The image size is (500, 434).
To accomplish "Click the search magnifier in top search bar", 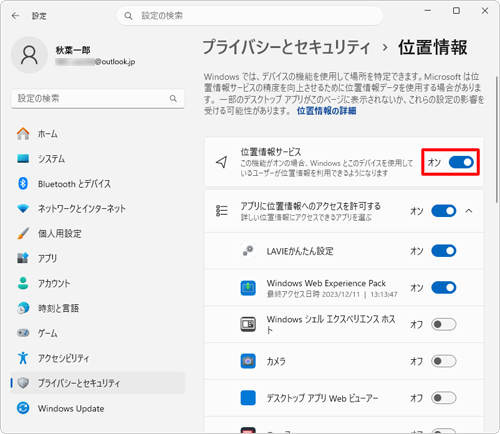I will click(128, 16).
